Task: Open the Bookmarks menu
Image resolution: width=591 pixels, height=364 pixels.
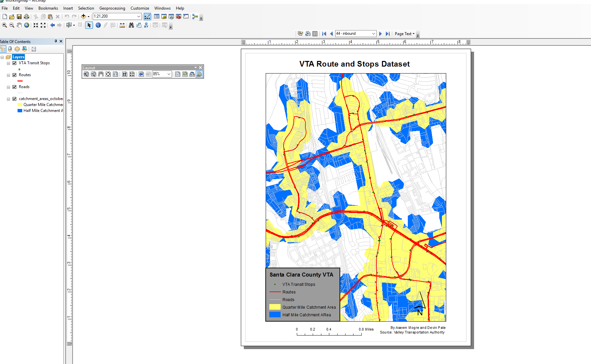Action: tap(48, 8)
